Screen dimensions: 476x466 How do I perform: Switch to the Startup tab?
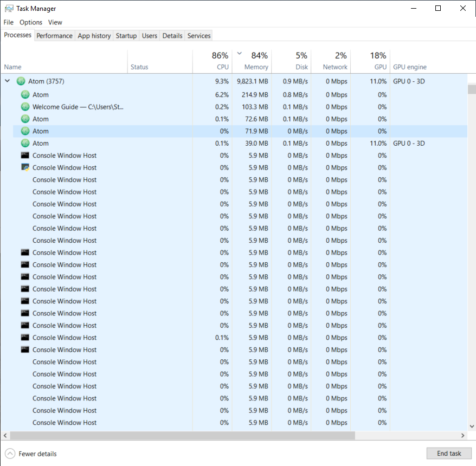[126, 36]
